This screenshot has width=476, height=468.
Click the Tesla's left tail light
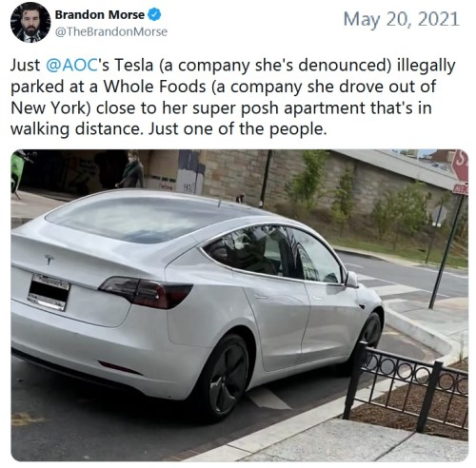[147, 291]
